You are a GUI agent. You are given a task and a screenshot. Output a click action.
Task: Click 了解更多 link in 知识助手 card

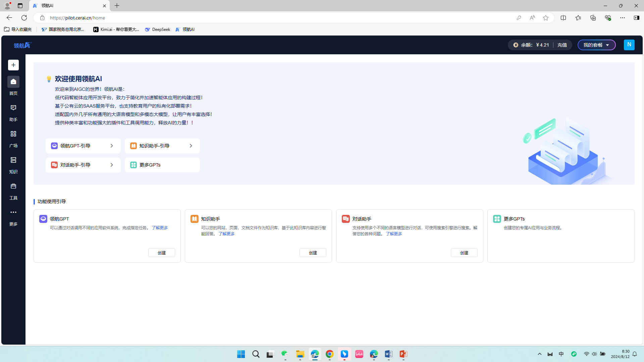coord(226,234)
